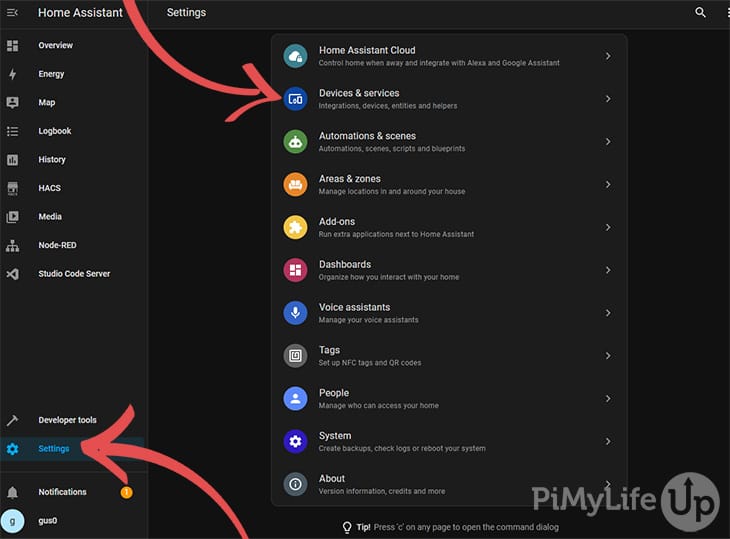Click the Overview dashboard icon in sidebar
This screenshot has width=730, height=539.
13,46
